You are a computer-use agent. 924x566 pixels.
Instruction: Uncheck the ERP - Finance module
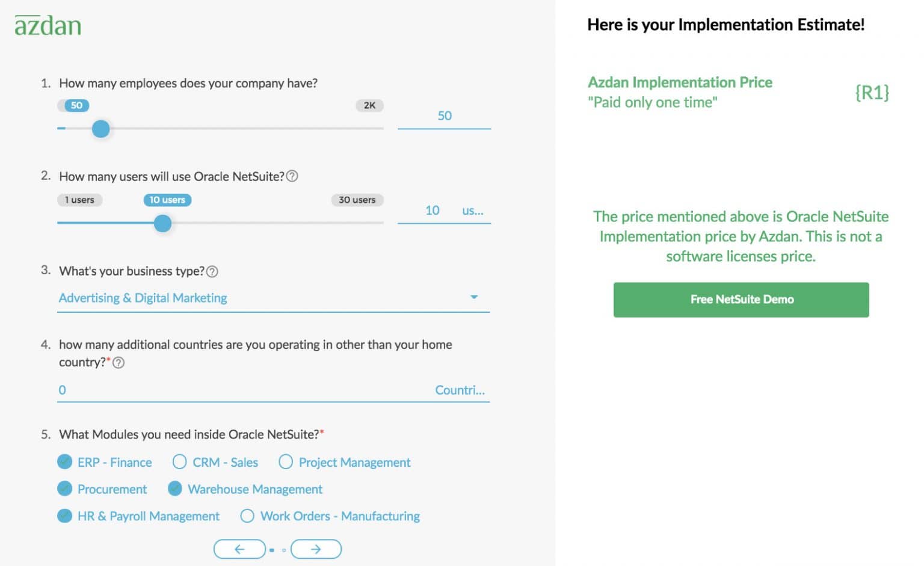pyautogui.click(x=65, y=462)
